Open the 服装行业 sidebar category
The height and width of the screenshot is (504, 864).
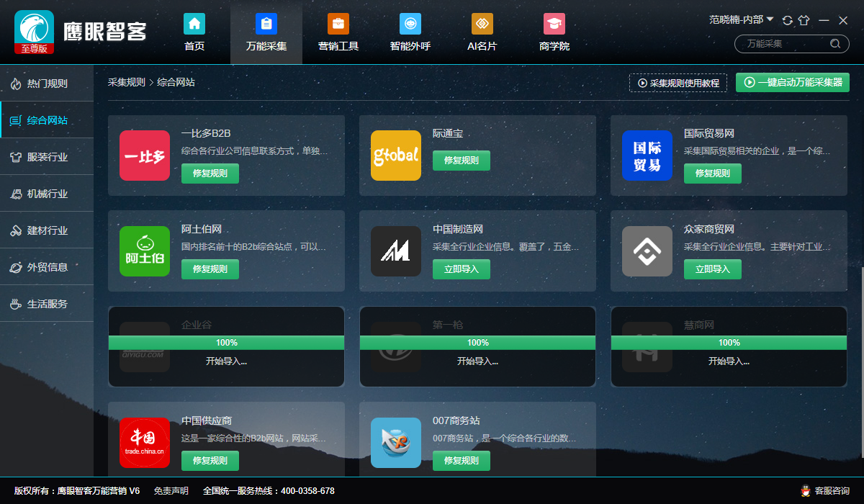(47, 157)
